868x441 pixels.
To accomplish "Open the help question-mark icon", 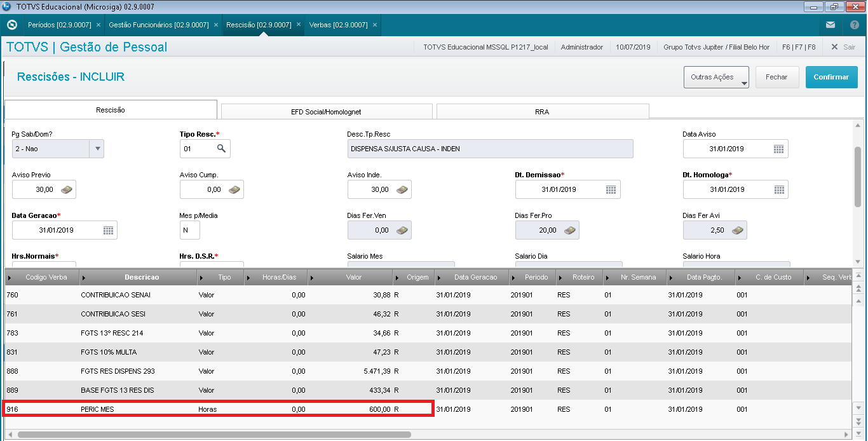I will point(855,25).
